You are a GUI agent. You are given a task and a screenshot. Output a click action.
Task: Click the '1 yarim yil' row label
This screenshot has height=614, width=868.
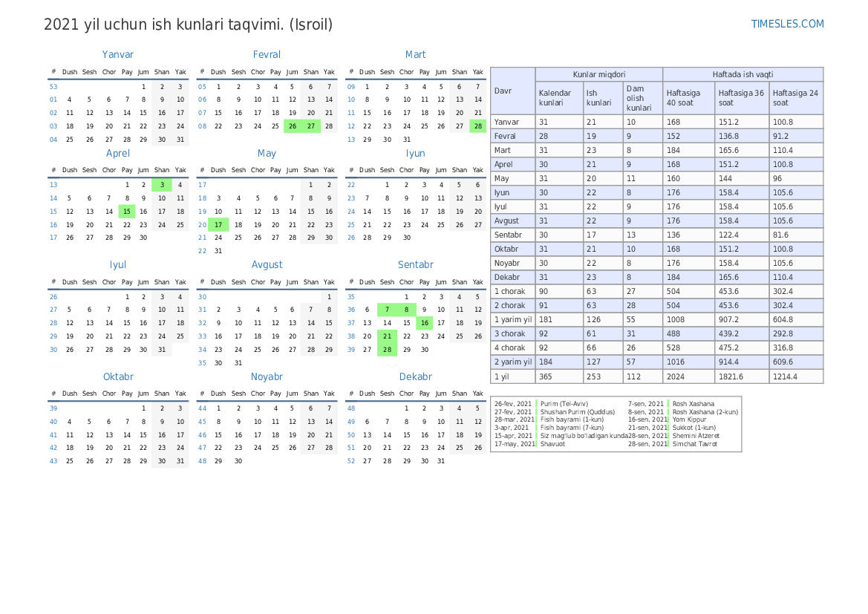point(512,319)
